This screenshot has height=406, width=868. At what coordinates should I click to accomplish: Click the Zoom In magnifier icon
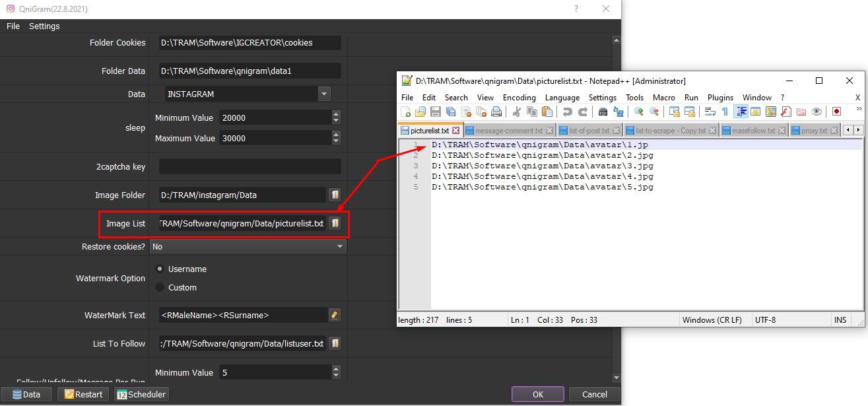pyautogui.click(x=638, y=112)
